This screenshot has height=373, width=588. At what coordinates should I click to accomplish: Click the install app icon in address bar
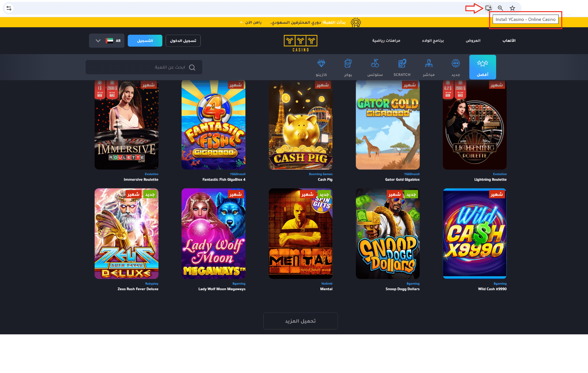pyautogui.click(x=488, y=8)
